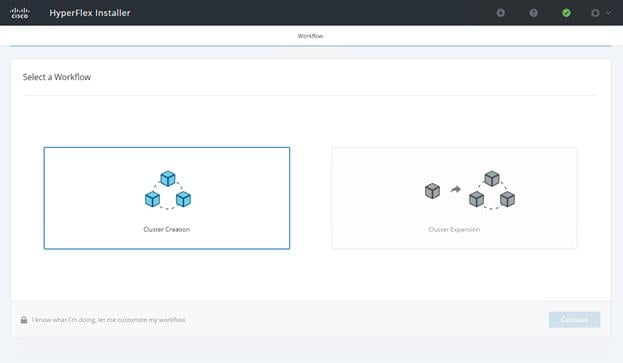The height and width of the screenshot is (363, 623).
Task: Open the download icon in header
Action: (x=501, y=13)
